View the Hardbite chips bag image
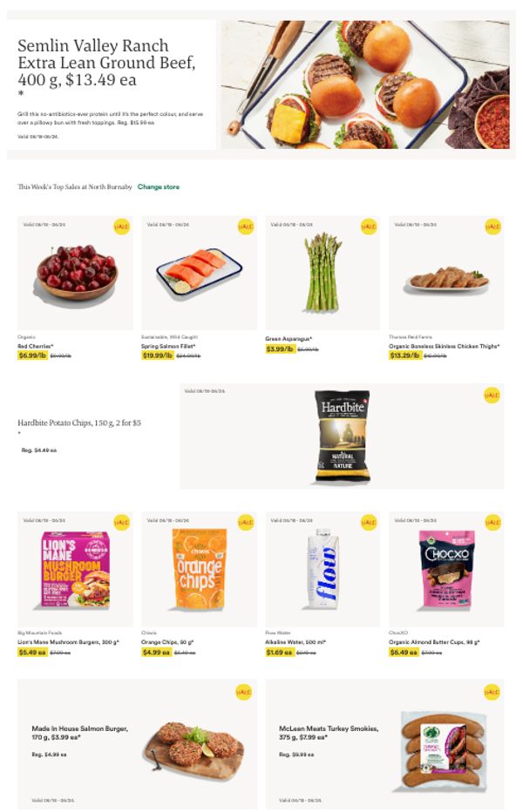 [342, 436]
